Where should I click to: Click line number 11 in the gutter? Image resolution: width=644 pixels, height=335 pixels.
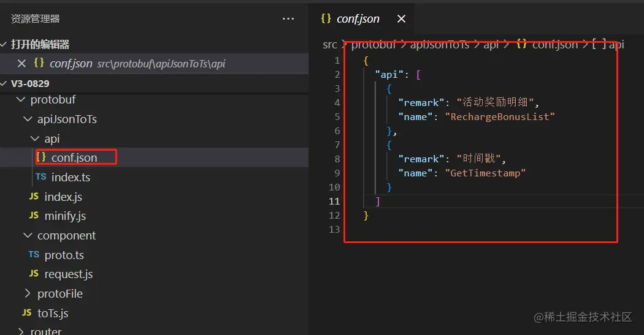(334, 201)
